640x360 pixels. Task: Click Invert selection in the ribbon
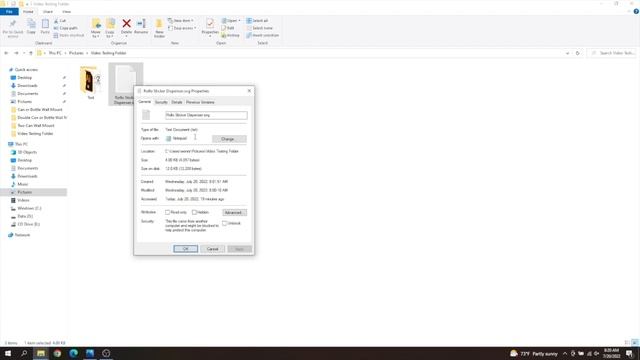click(x=263, y=36)
